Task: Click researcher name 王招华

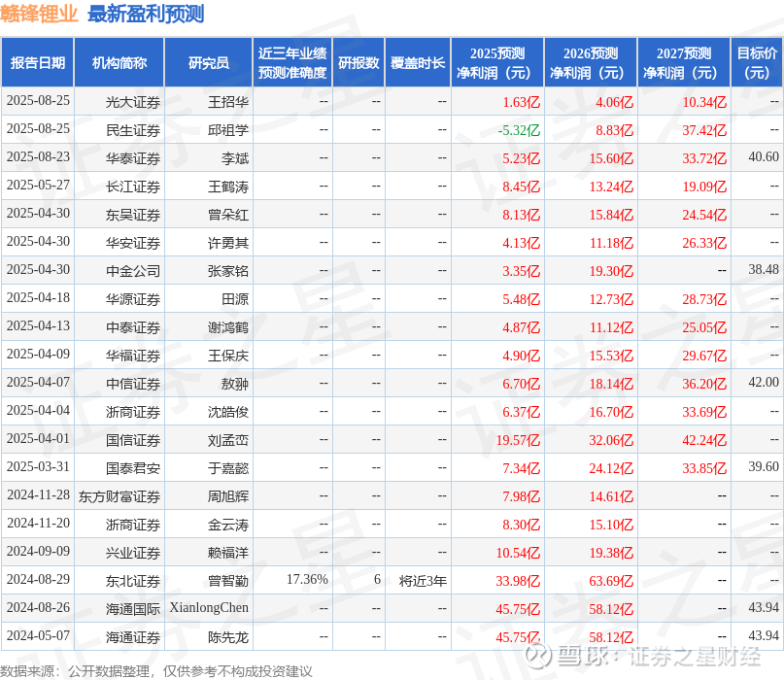Action: click(x=228, y=102)
